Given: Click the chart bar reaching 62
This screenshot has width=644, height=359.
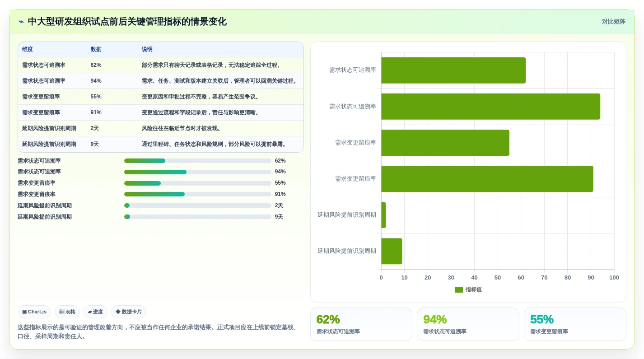Looking at the screenshot, I should click(x=453, y=70).
